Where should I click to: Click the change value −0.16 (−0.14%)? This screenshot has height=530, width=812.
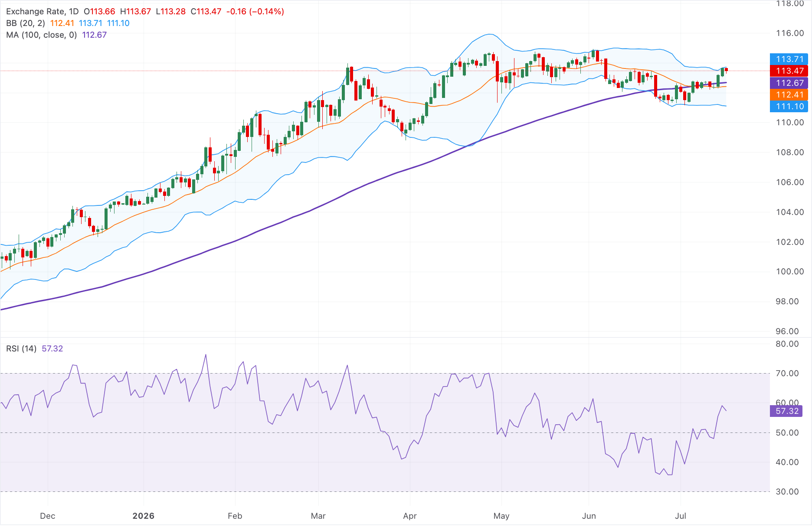[x=255, y=12]
